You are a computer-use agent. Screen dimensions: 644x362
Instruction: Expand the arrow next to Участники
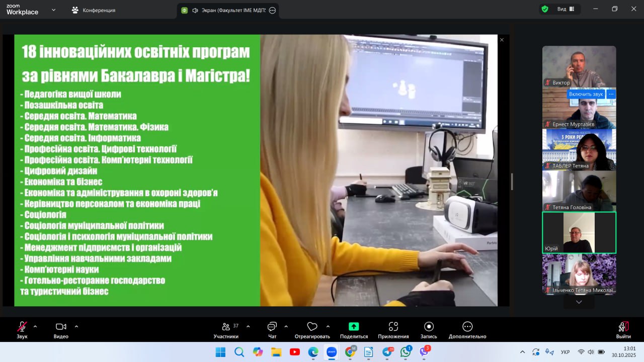coord(248,326)
